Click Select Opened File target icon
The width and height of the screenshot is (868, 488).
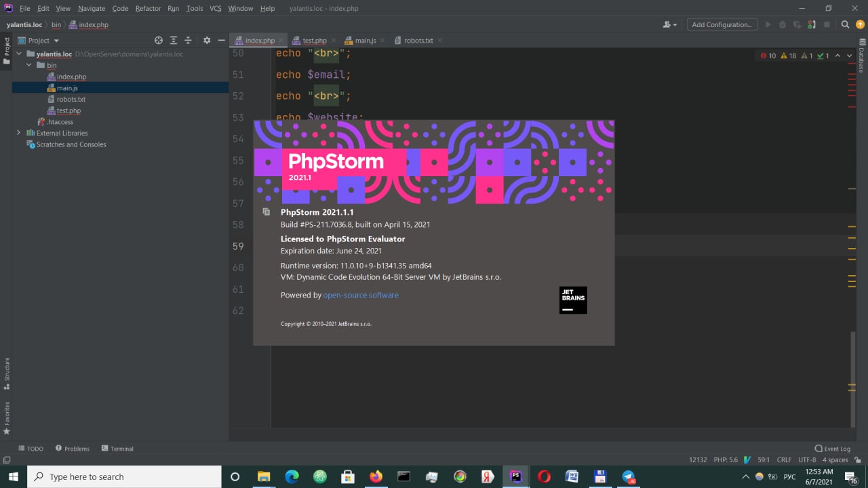click(x=159, y=41)
